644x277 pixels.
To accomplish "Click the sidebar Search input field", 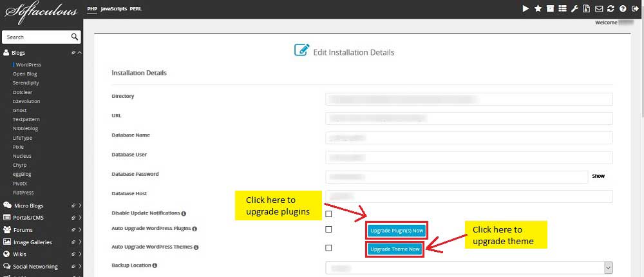I will tap(36, 37).
